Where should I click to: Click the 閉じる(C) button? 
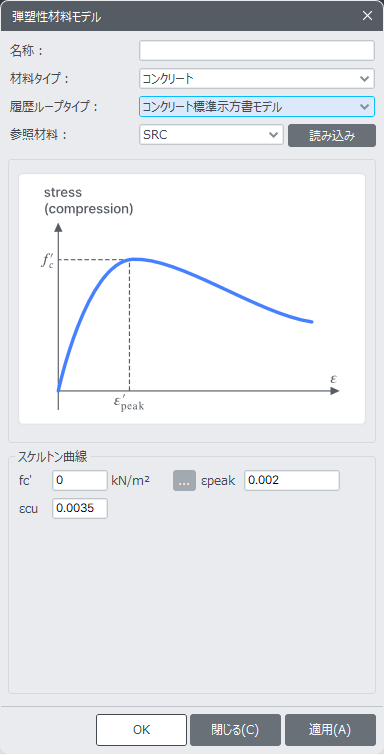(235, 729)
